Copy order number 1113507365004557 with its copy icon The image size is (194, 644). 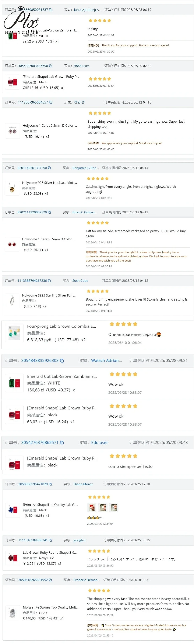pyautogui.click(x=51, y=102)
